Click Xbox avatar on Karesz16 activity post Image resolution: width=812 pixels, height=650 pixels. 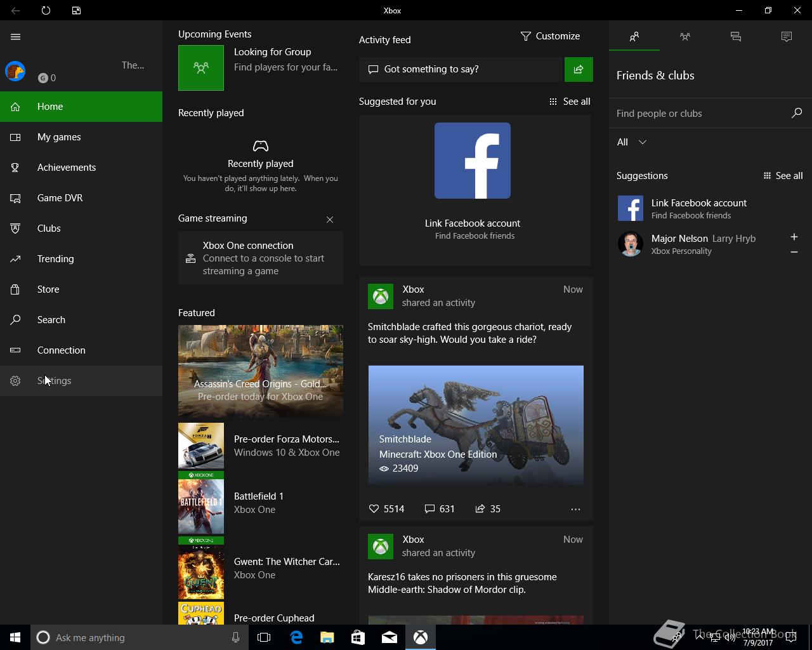[381, 547]
